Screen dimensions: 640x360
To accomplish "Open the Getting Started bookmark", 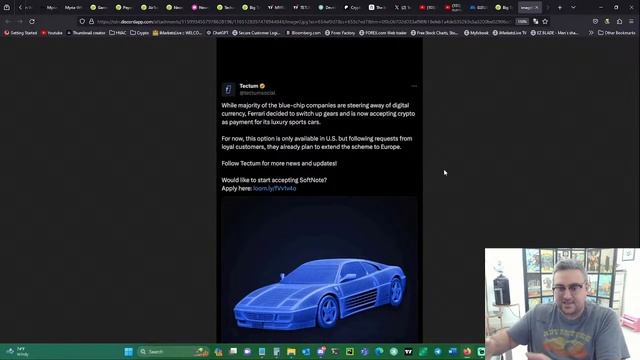I will [20, 33].
